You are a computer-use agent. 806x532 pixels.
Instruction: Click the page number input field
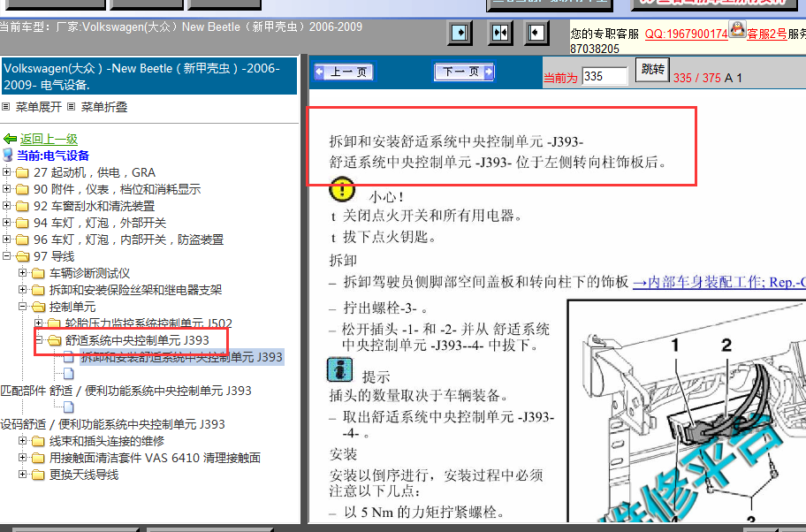pos(604,76)
